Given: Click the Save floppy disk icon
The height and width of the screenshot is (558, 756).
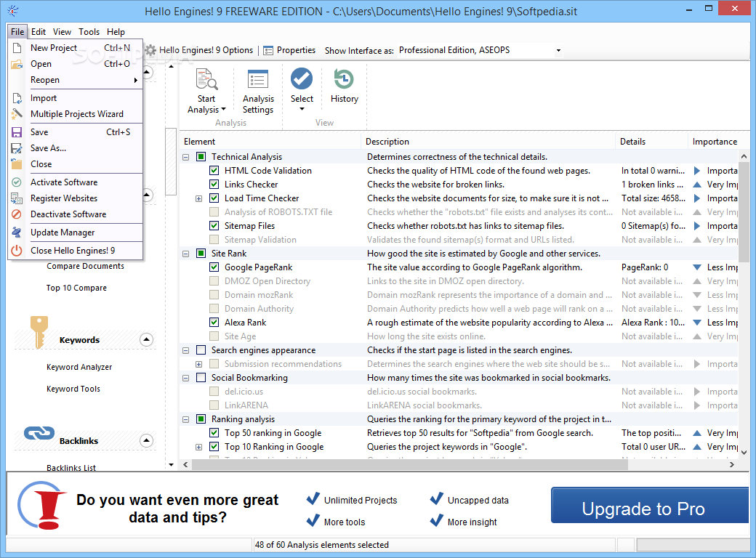Looking at the screenshot, I should point(17,132).
